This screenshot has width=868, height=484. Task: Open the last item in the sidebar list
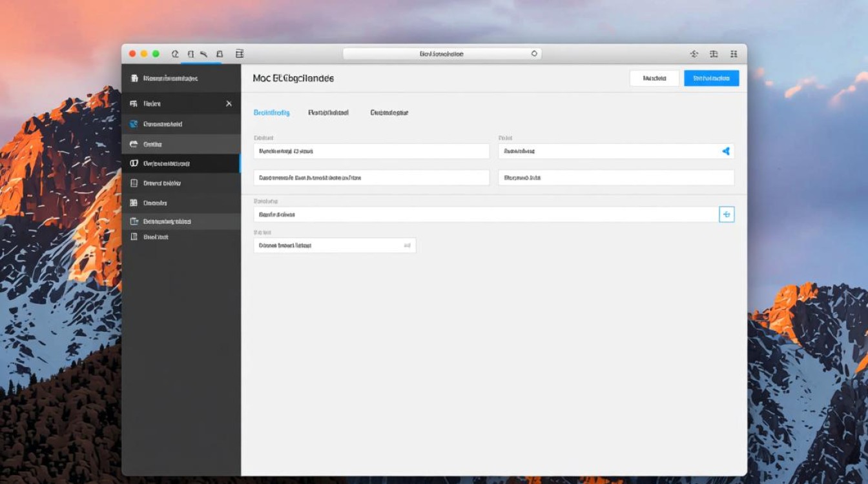coord(155,237)
